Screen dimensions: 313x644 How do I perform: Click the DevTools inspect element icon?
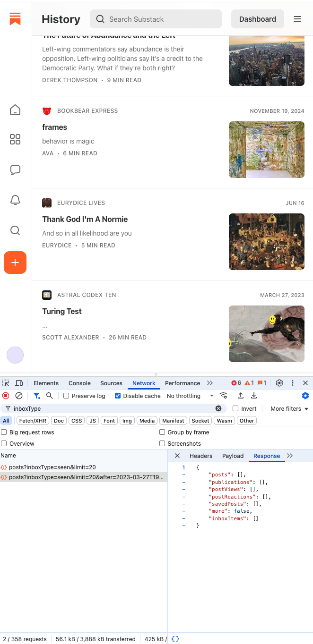[x=6, y=383]
